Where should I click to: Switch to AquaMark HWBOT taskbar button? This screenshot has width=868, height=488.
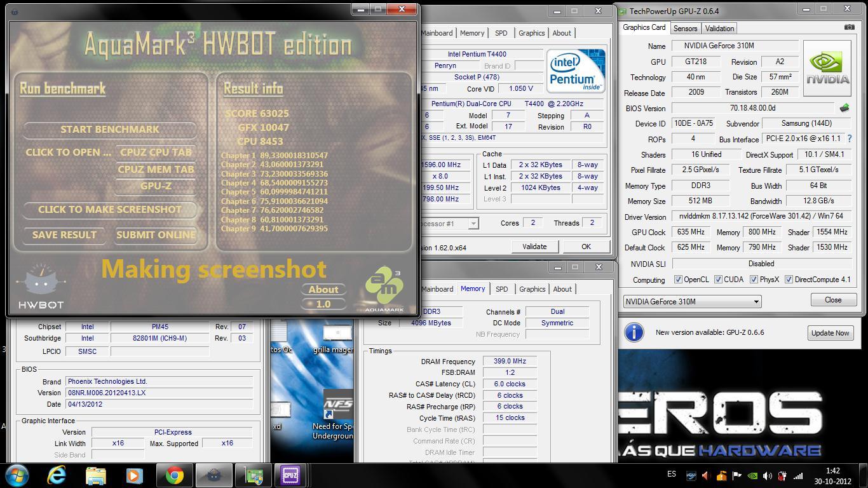tap(214, 475)
